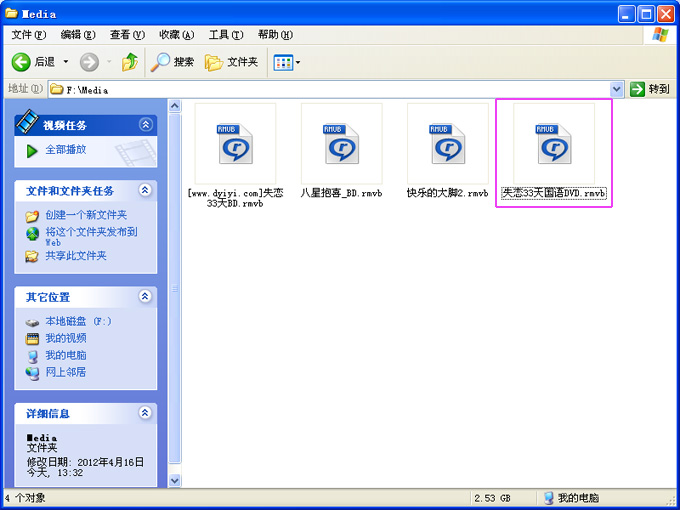This screenshot has height=510, width=680.
Task: Click the 我的电脑 computer icon in sidebar
Action: [x=32, y=356]
